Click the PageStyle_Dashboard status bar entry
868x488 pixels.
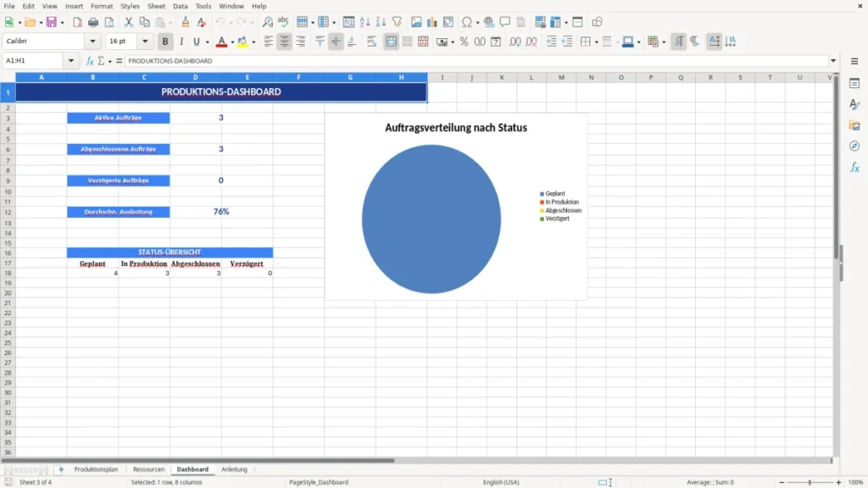coord(319,482)
